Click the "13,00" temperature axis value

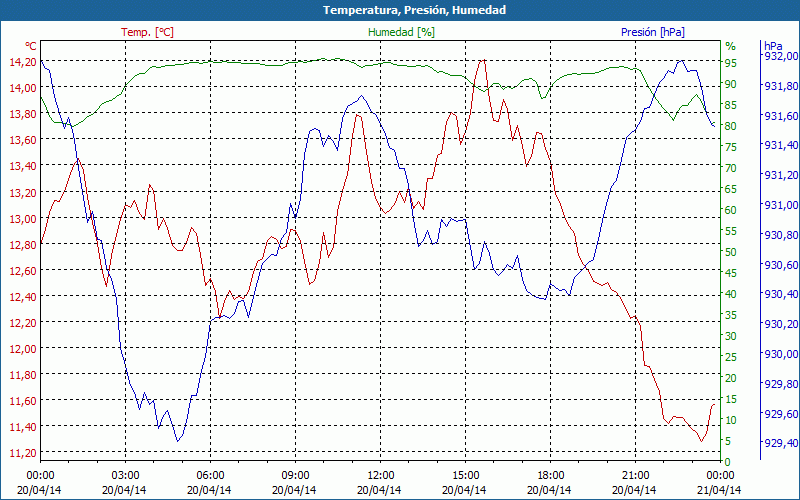tap(23, 218)
